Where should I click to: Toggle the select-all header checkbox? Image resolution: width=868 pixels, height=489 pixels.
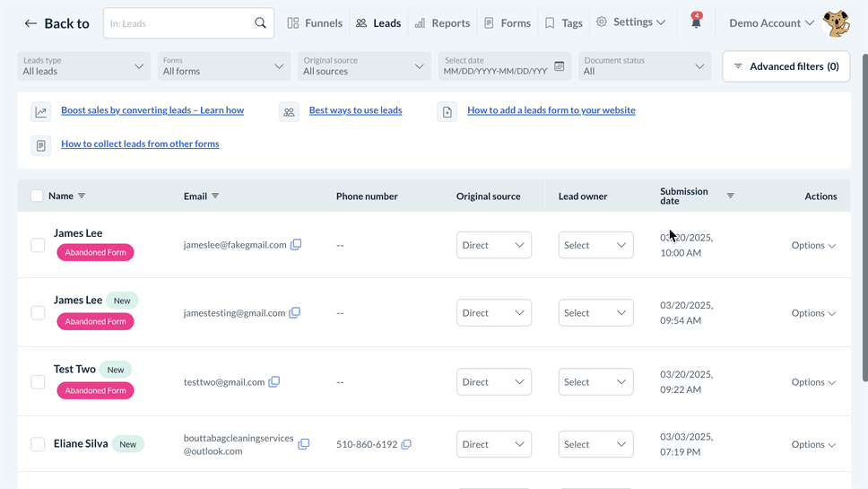[37, 196]
